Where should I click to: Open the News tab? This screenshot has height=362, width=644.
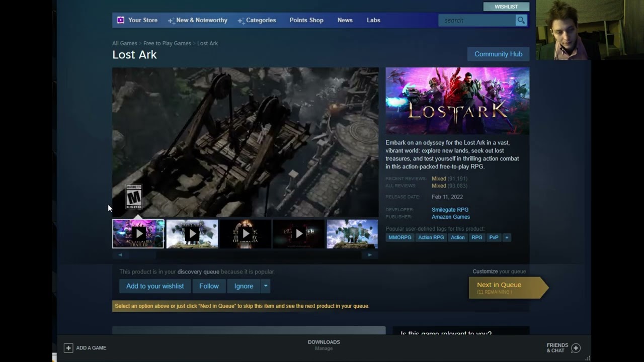point(345,20)
